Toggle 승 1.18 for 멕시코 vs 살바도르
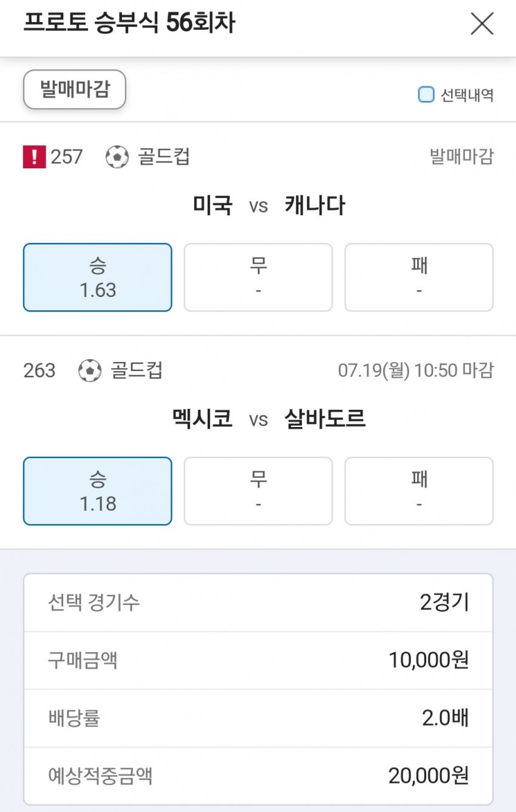The image size is (516, 812). point(98,491)
